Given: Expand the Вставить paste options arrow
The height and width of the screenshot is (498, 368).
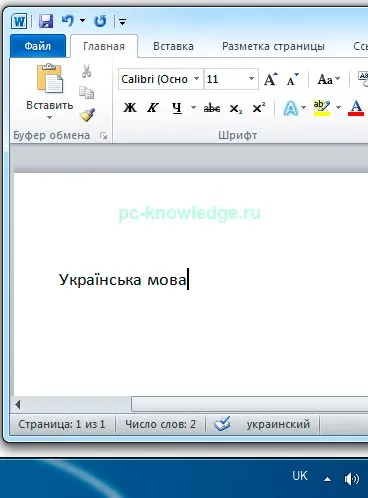Looking at the screenshot, I should pyautogui.click(x=49, y=117).
